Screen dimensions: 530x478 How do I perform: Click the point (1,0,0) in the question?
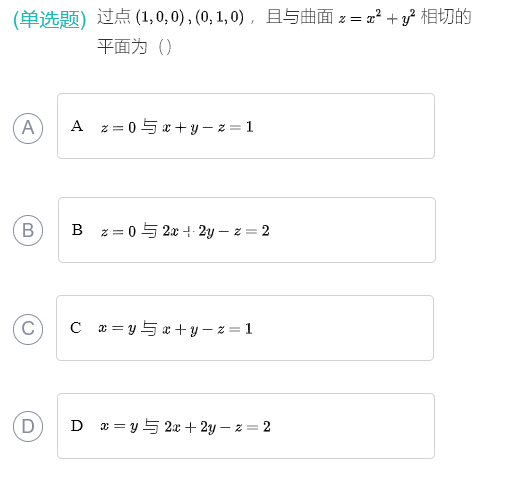160,17
